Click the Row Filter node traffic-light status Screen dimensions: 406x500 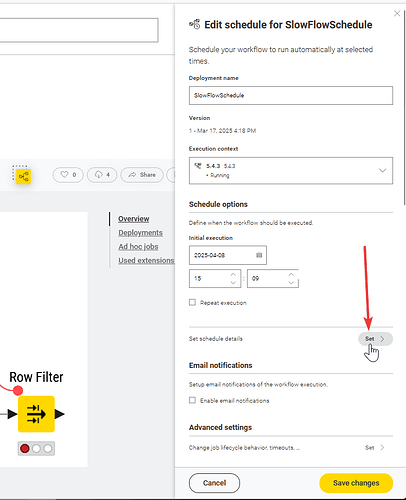(36, 449)
